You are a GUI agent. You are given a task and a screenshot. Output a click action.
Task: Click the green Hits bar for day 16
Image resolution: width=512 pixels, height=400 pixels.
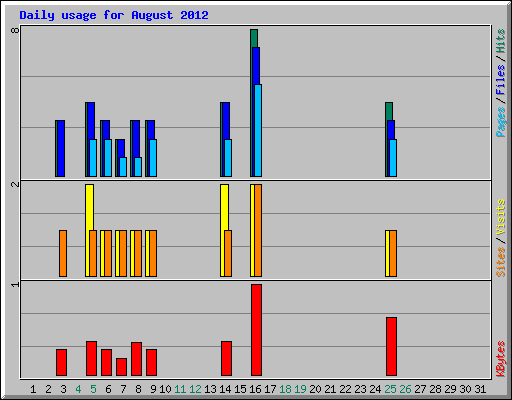(254, 38)
